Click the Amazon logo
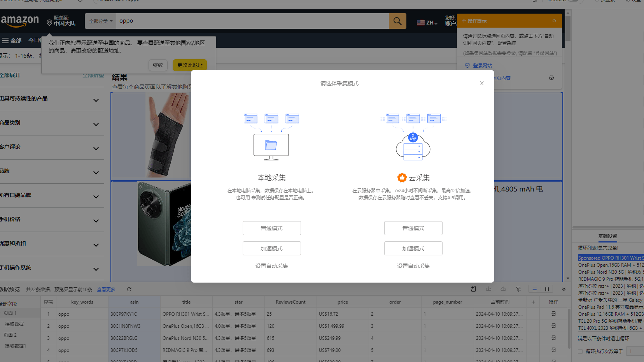Screen dimensions: 644x362 pyautogui.click(x=19, y=21)
